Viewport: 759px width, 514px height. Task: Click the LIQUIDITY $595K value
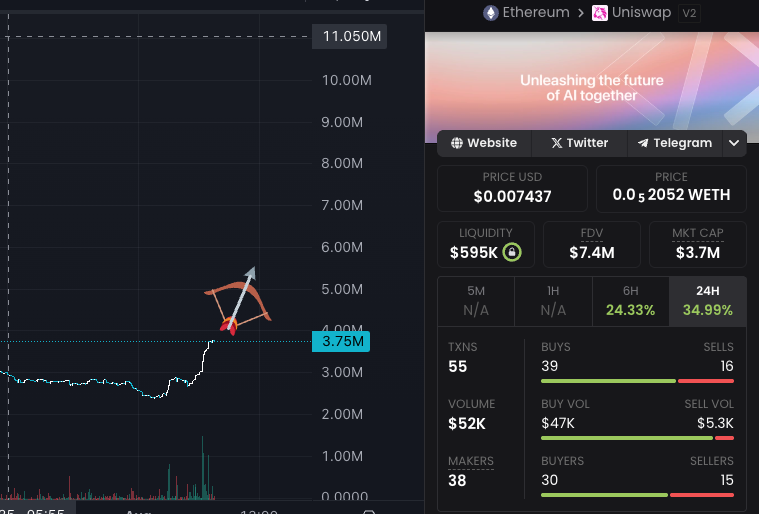473,252
